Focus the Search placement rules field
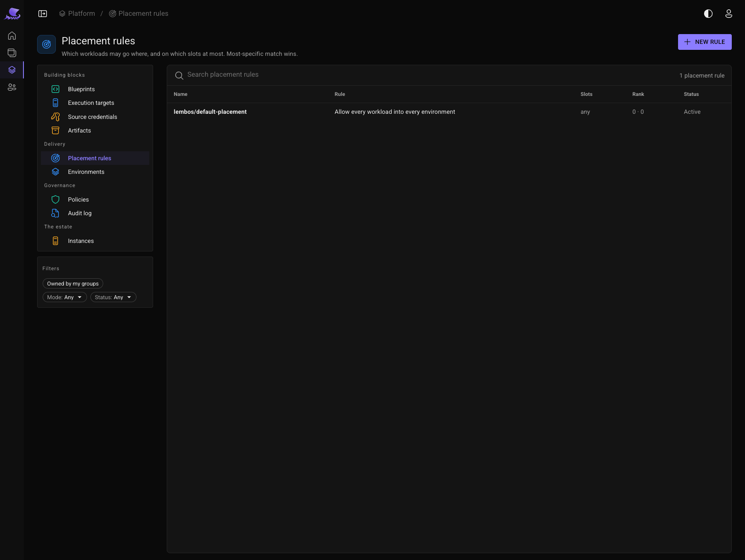The height and width of the screenshot is (560, 745). point(426,75)
